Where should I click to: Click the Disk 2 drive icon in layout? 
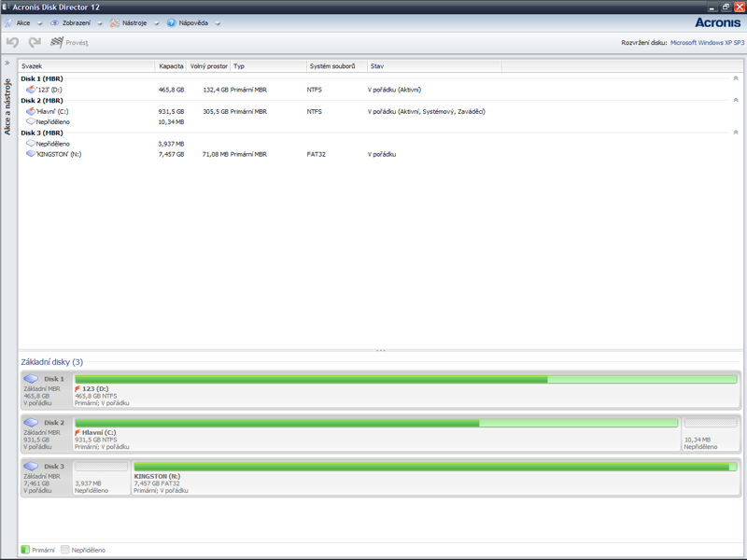[x=31, y=423]
